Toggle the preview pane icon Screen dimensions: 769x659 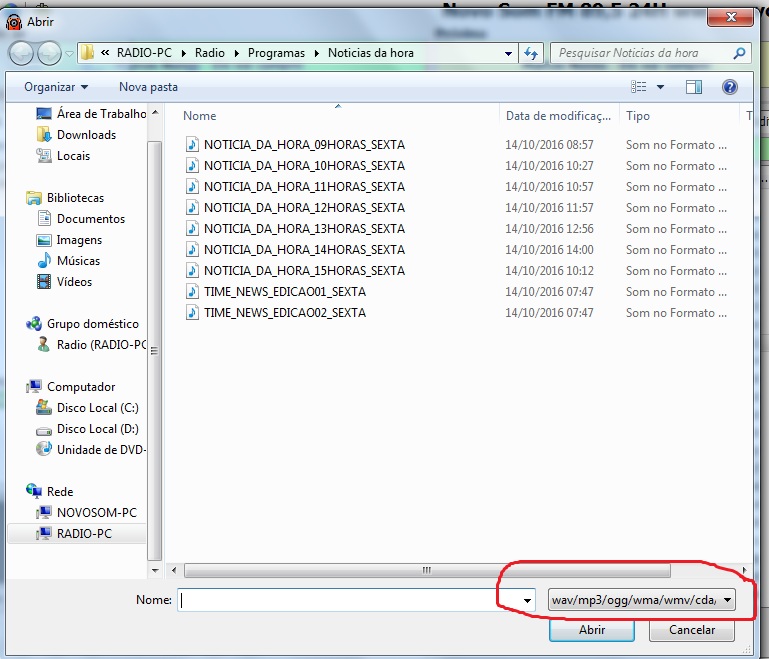point(693,87)
